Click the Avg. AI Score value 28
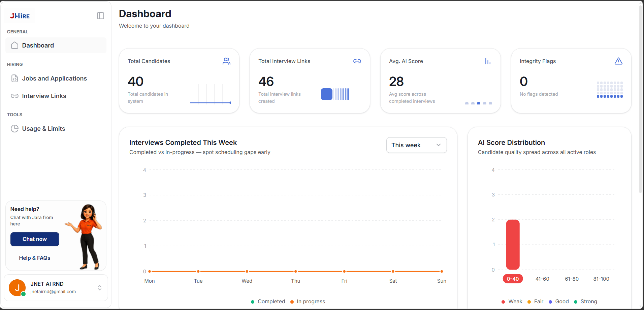This screenshot has width=644, height=310. pos(396,82)
